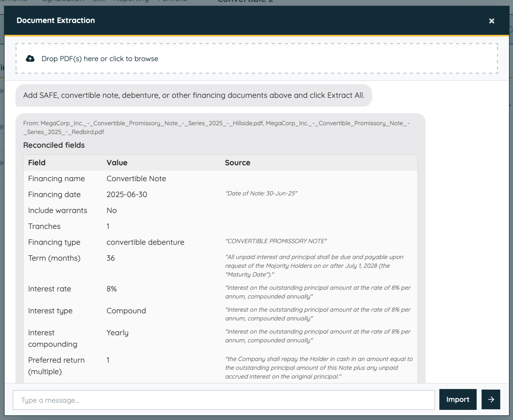Send message with the arrow button
The height and width of the screenshot is (420, 513).
(491, 399)
